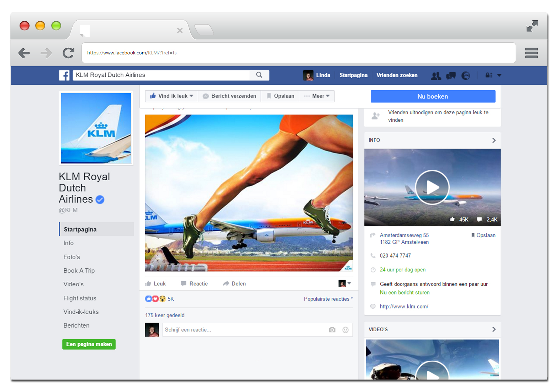Open Book A Trip in the sidebar

pos(79,271)
